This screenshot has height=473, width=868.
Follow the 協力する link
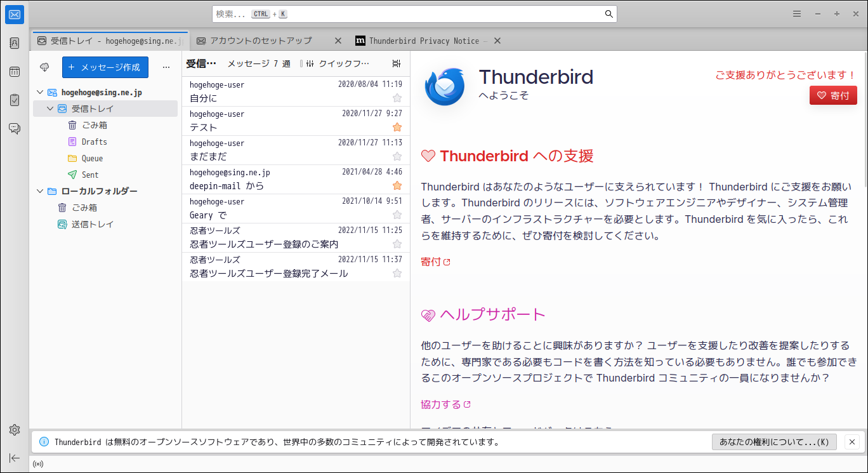click(446, 404)
